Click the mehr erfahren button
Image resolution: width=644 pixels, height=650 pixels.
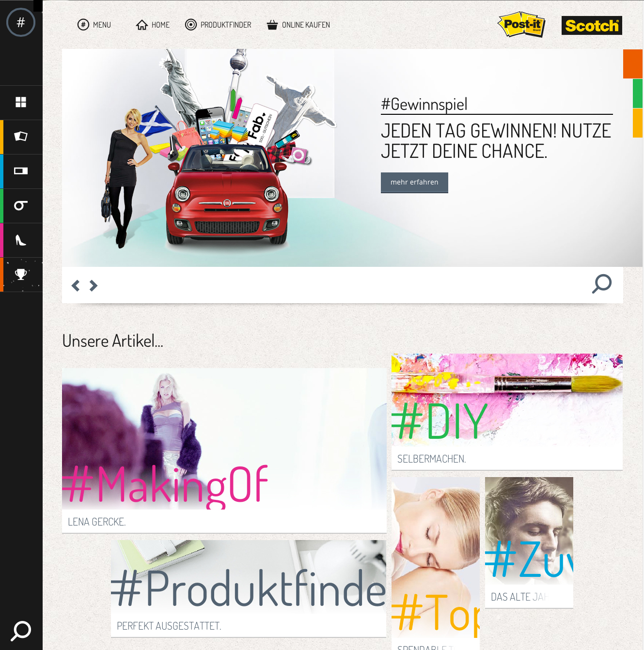414,183
